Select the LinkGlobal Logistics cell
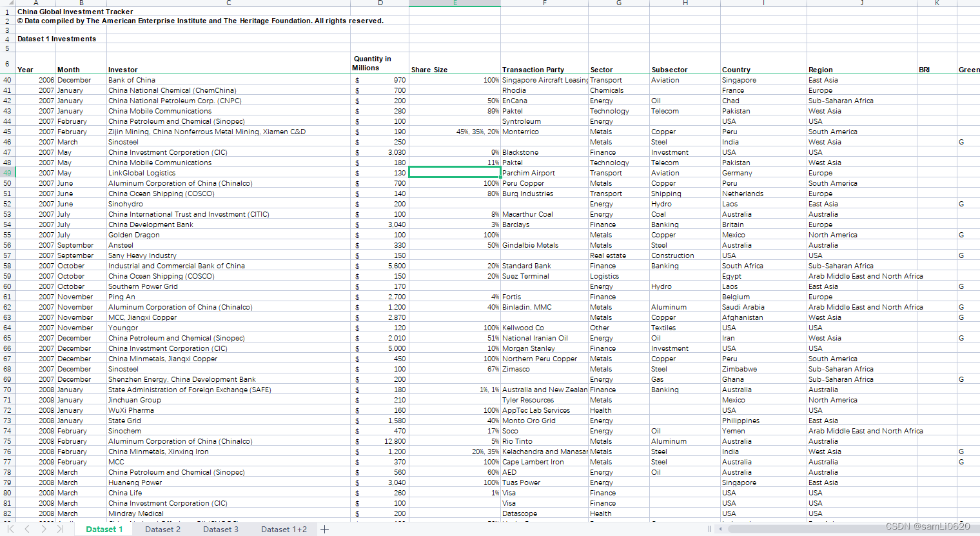 click(x=228, y=173)
